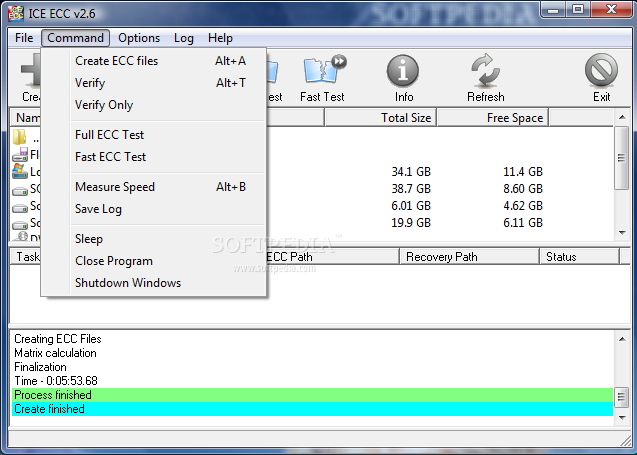Click the 34.1 GB total size value
This screenshot has height=455, width=637.
pyautogui.click(x=411, y=172)
